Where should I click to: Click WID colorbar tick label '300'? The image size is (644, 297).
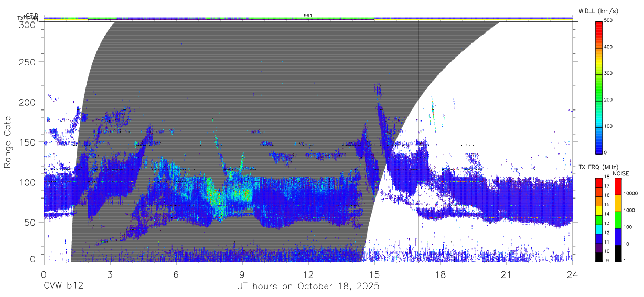point(609,73)
